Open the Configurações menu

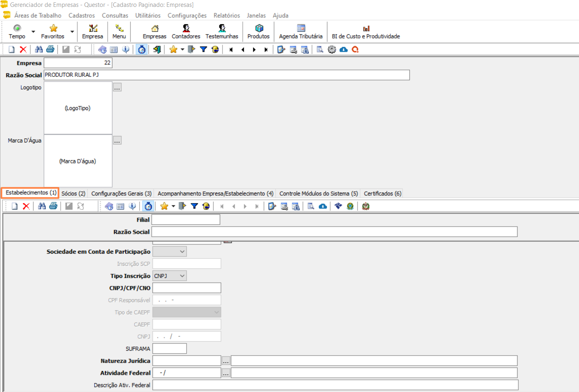tap(187, 15)
